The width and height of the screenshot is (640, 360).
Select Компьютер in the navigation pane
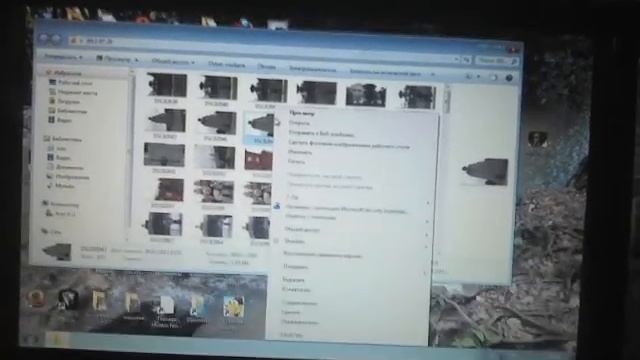(61, 204)
